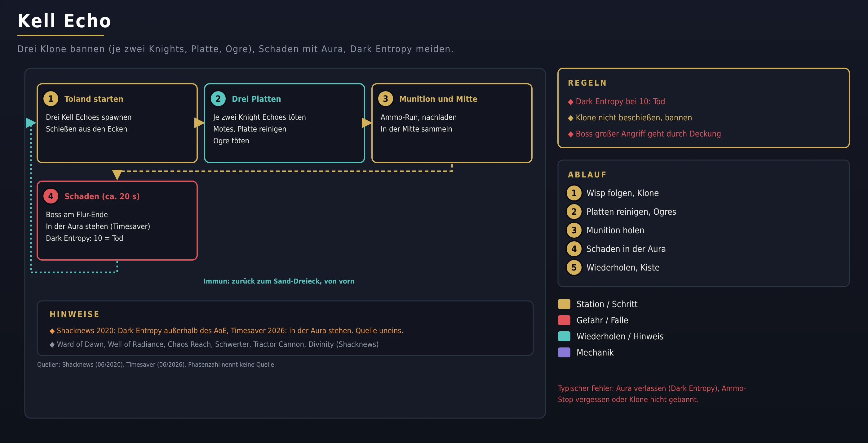Screen dimensions: 868x443
Task: Click the teal note 'Immun: zurück zum Sand-Dreieck'
Action: [x=279, y=281]
